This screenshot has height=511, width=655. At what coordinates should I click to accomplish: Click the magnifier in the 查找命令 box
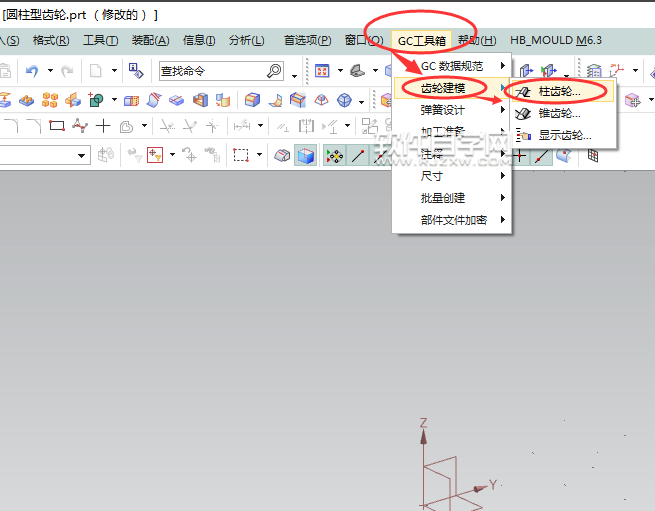point(274,71)
